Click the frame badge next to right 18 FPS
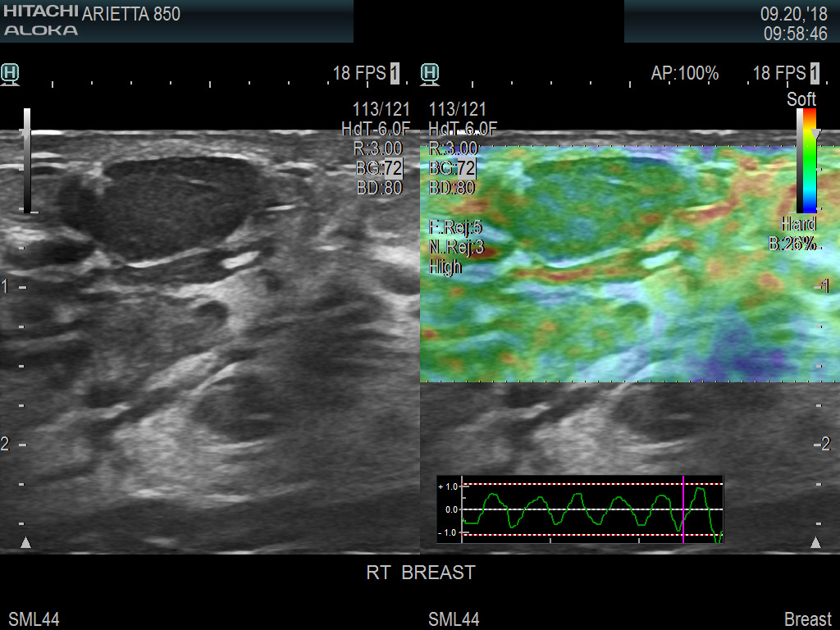The width and height of the screenshot is (840, 630). pyautogui.click(x=813, y=73)
